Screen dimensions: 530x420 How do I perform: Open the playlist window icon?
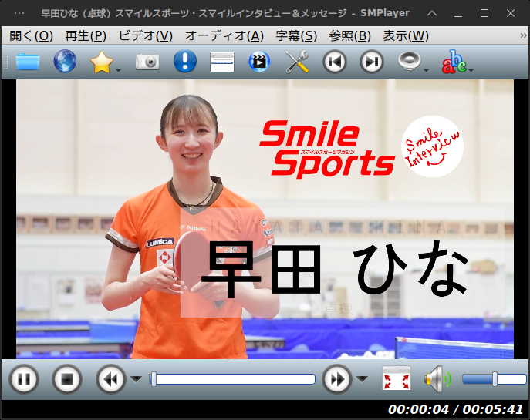pyautogui.click(x=222, y=62)
